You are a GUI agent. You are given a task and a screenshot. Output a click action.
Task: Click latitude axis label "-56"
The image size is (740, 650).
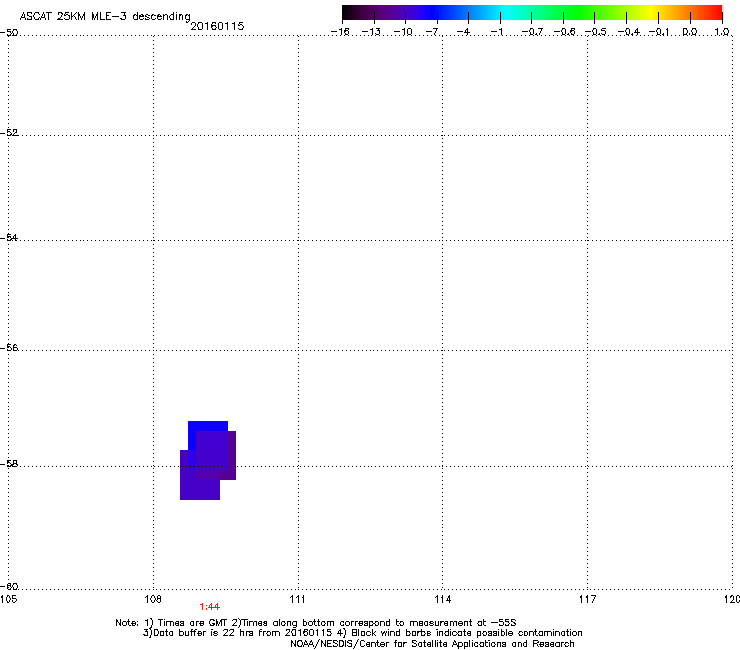click(x=9, y=347)
